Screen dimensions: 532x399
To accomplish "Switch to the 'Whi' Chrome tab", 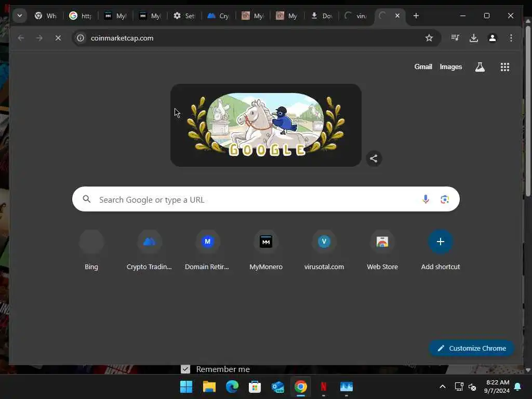I will [46, 16].
